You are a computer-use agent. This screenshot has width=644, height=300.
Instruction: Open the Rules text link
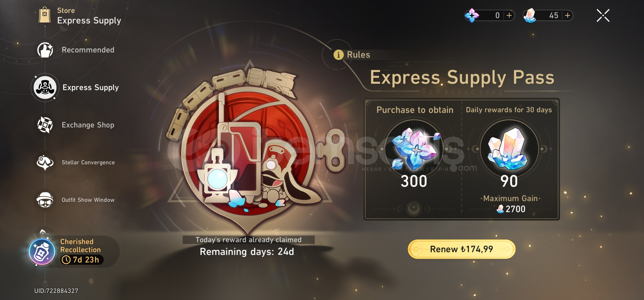[x=358, y=55]
